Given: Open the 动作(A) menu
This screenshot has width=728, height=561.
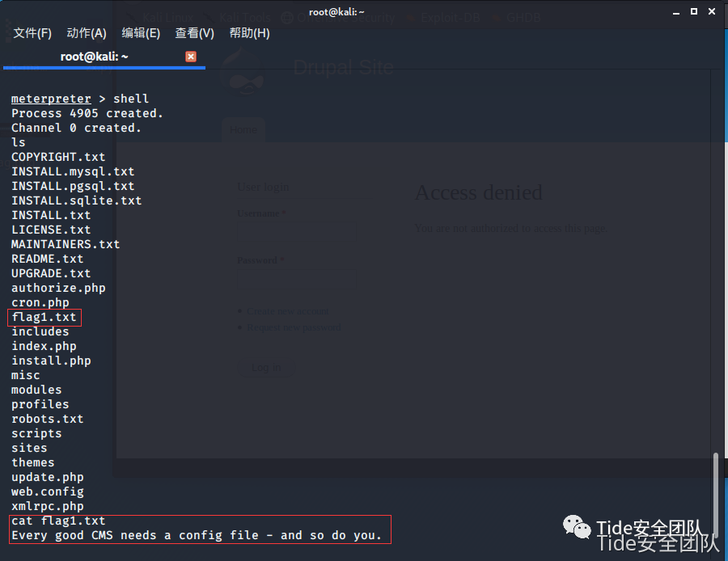Looking at the screenshot, I should coord(87,33).
